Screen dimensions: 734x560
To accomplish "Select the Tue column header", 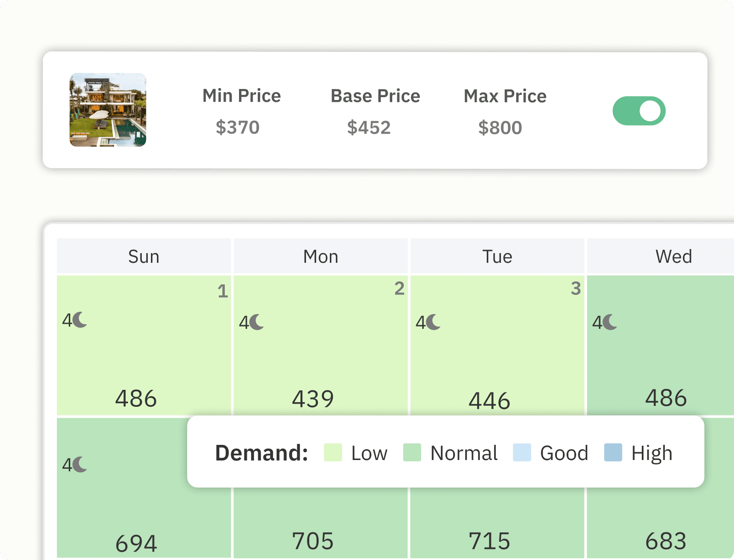I will (497, 257).
